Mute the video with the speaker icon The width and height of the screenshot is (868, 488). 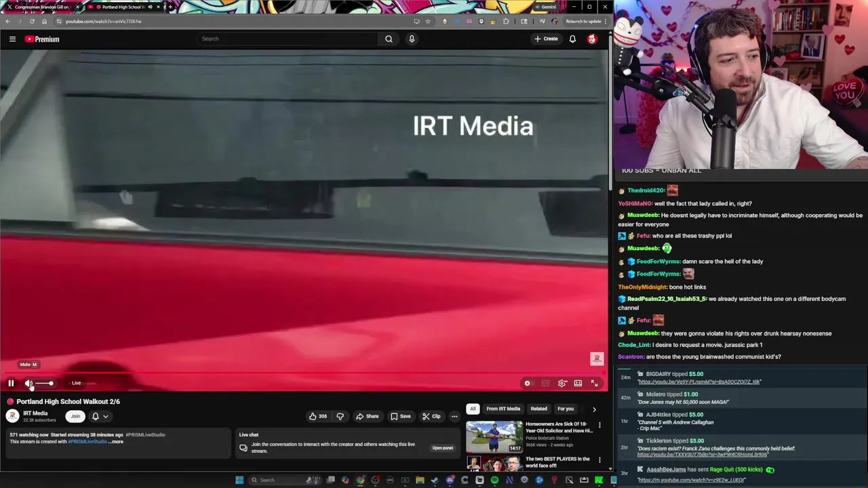click(28, 383)
